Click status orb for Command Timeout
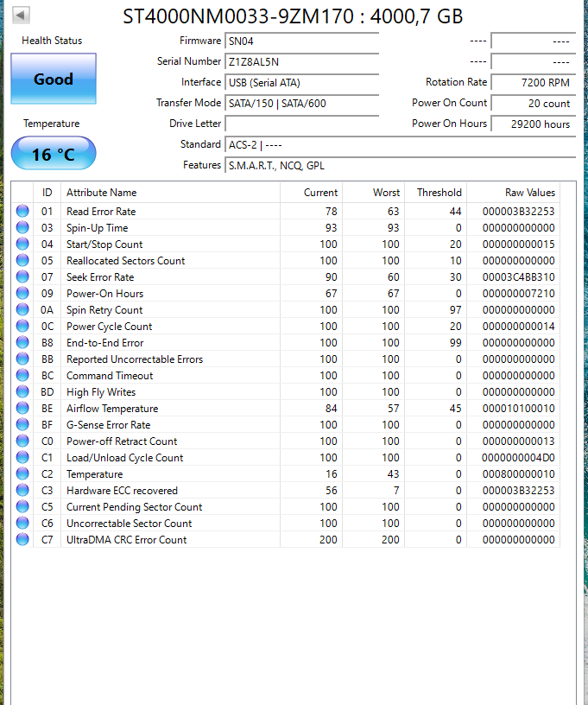 click(22, 375)
